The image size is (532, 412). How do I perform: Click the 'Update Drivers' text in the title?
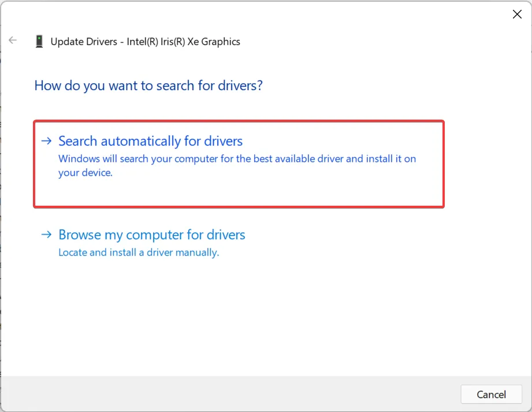pyautogui.click(x=84, y=42)
